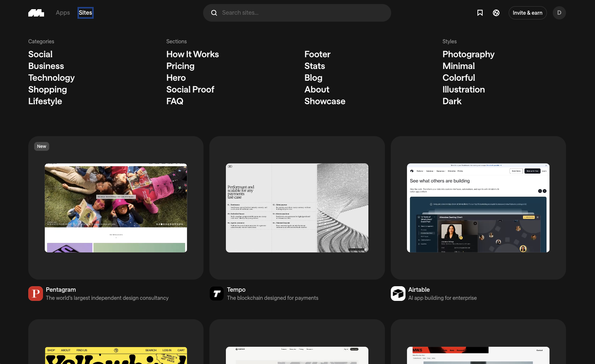Click the search magnifier icon

coord(214,13)
